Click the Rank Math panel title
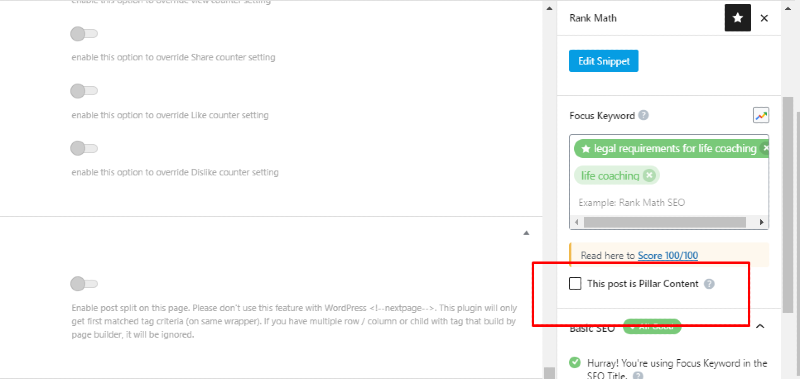The image size is (800, 379). 593,18
